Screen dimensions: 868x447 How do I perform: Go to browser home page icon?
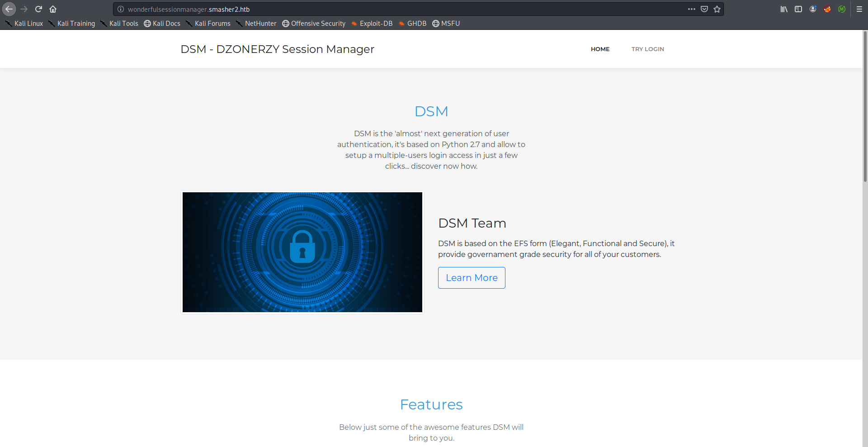pos(53,9)
